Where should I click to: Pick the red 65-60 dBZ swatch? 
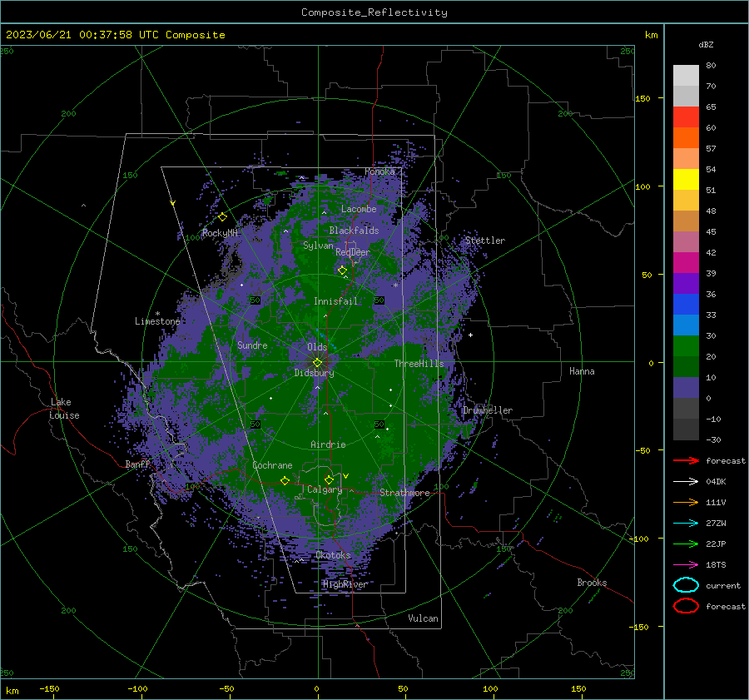pyautogui.click(x=686, y=117)
